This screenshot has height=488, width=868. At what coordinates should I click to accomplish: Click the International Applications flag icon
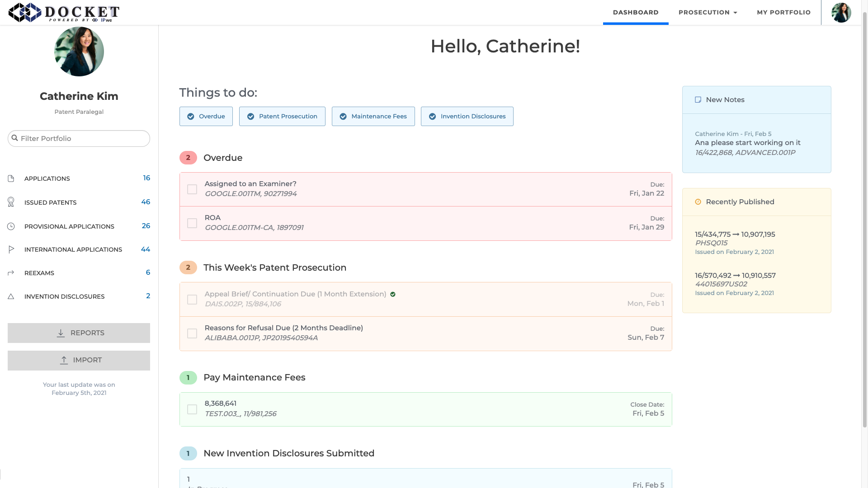point(11,249)
